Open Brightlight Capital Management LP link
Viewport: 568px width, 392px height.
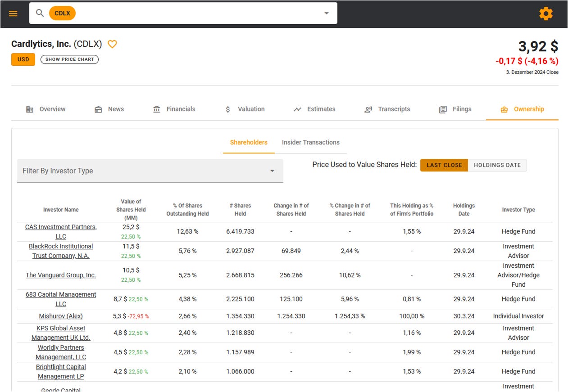pyautogui.click(x=61, y=372)
